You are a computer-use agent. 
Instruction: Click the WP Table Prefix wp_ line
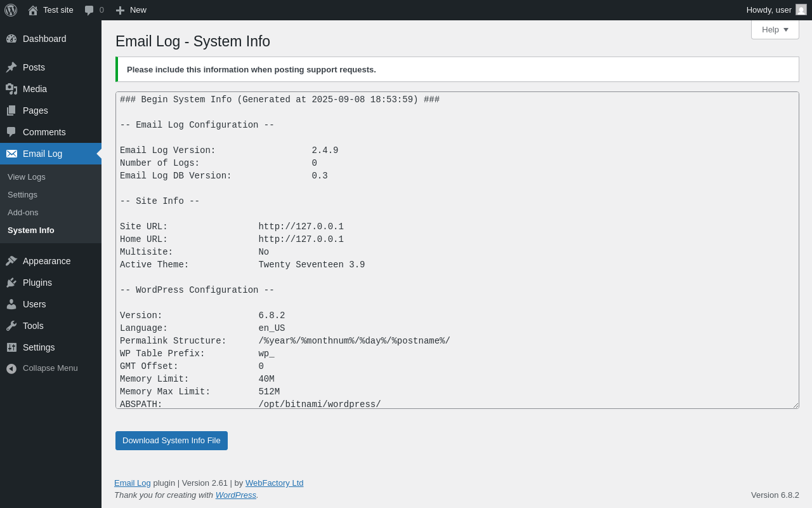pyautogui.click(x=197, y=354)
